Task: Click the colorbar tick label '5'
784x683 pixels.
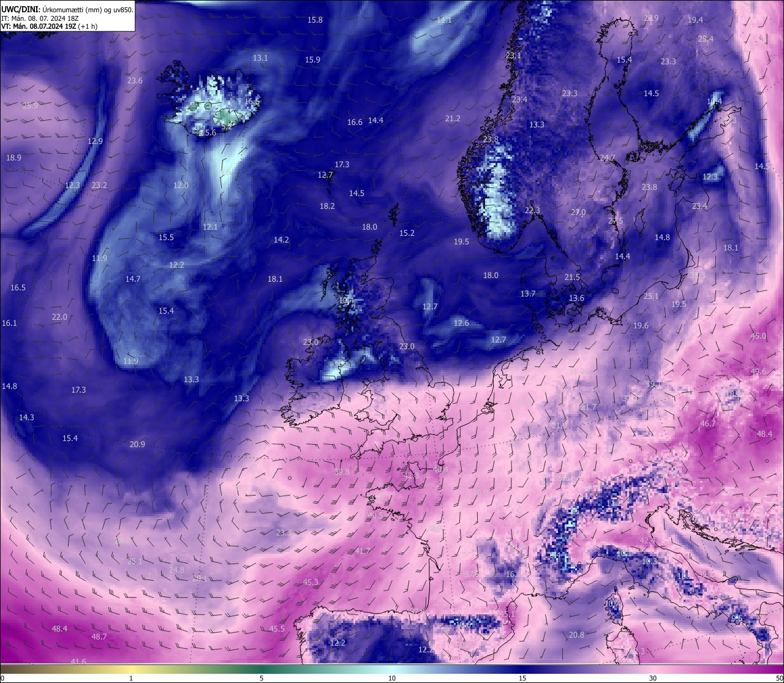Action: click(x=262, y=678)
